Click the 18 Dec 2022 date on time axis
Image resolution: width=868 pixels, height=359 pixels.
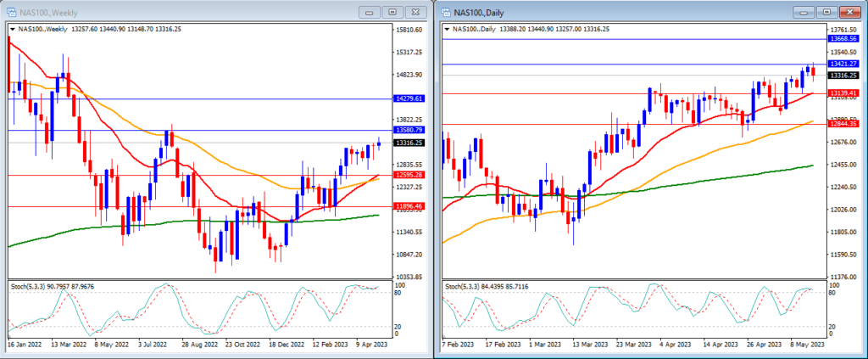[x=287, y=344]
